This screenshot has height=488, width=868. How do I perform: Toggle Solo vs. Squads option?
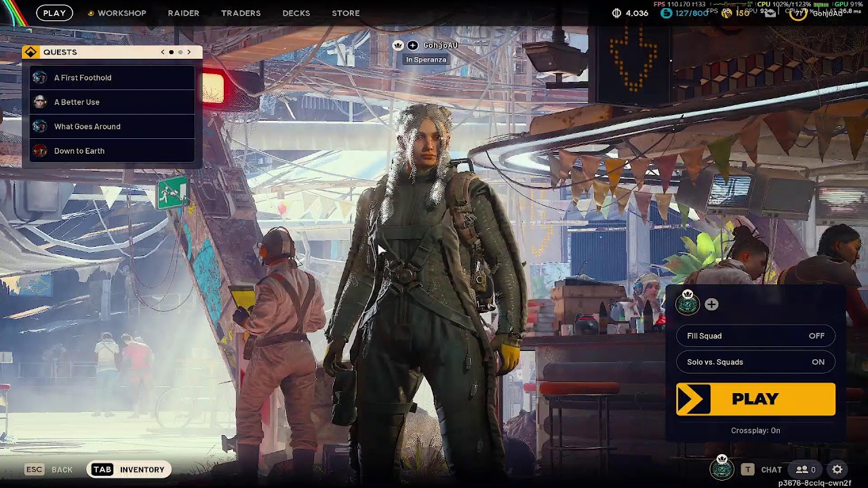coord(755,362)
